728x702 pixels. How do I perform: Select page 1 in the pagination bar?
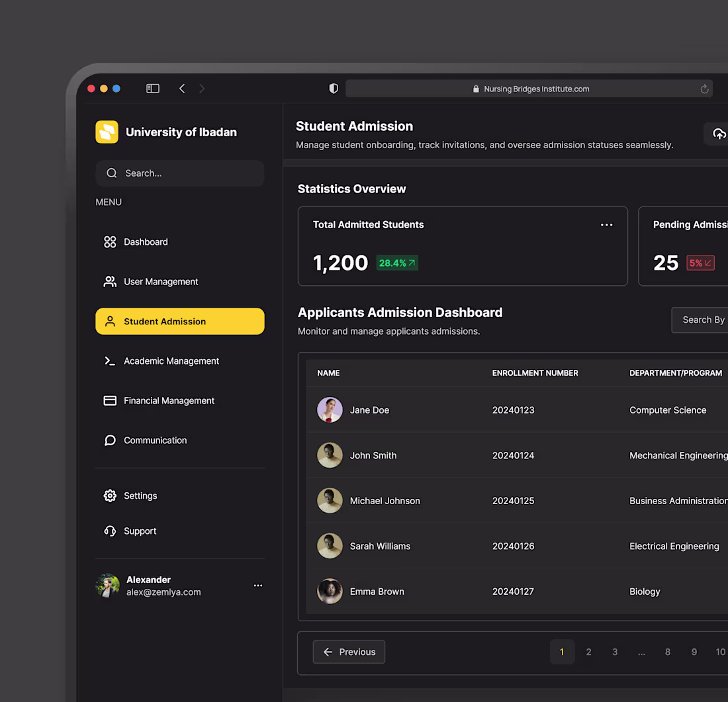coord(562,652)
